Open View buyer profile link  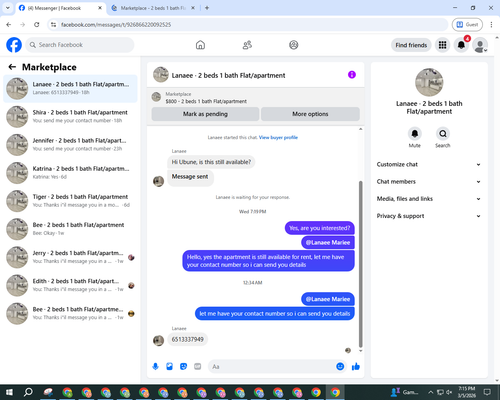(x=278, y=137)
